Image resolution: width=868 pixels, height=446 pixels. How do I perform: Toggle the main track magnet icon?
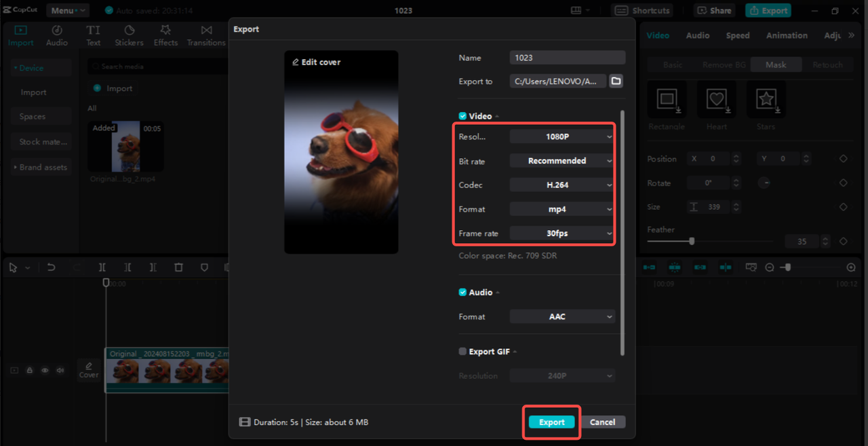coord(649,267)
